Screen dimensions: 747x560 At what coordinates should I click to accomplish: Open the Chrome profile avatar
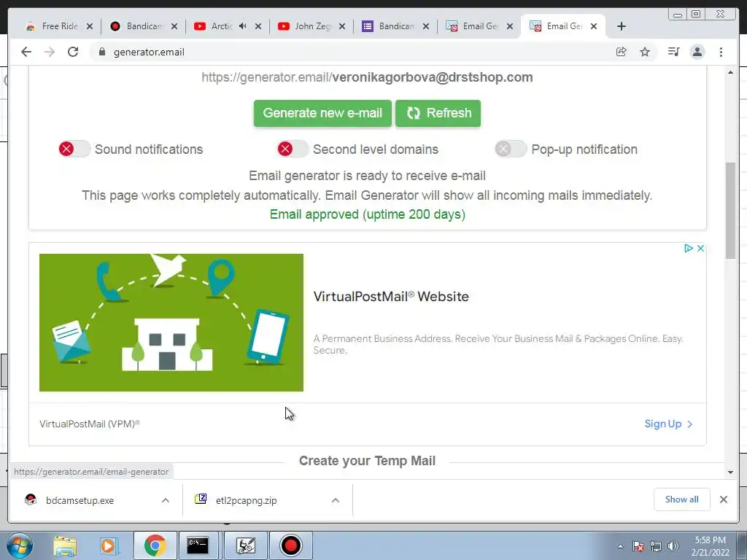[x=697, y=52]
